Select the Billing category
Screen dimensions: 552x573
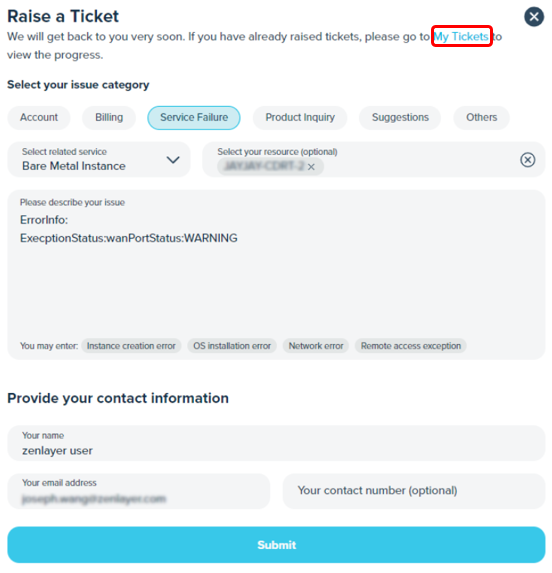[x=109, y=118]
